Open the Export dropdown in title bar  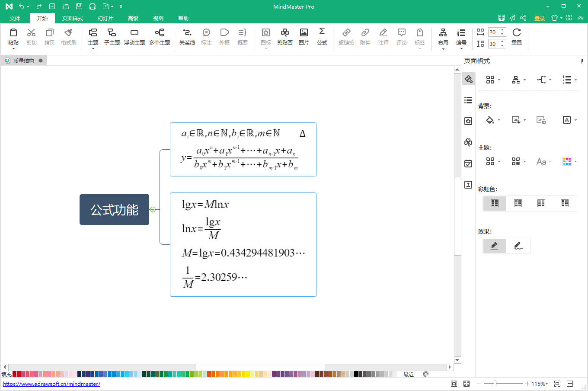coord(112,6)
